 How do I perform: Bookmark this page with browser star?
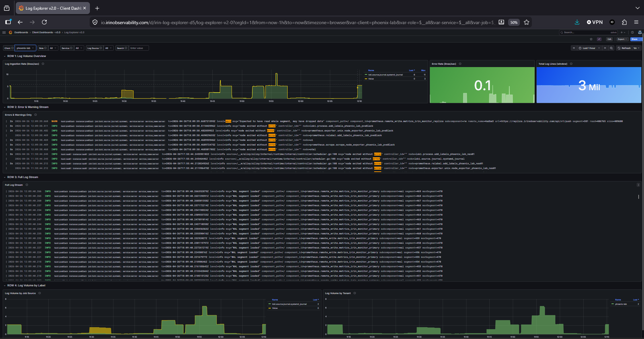point(527,22)
